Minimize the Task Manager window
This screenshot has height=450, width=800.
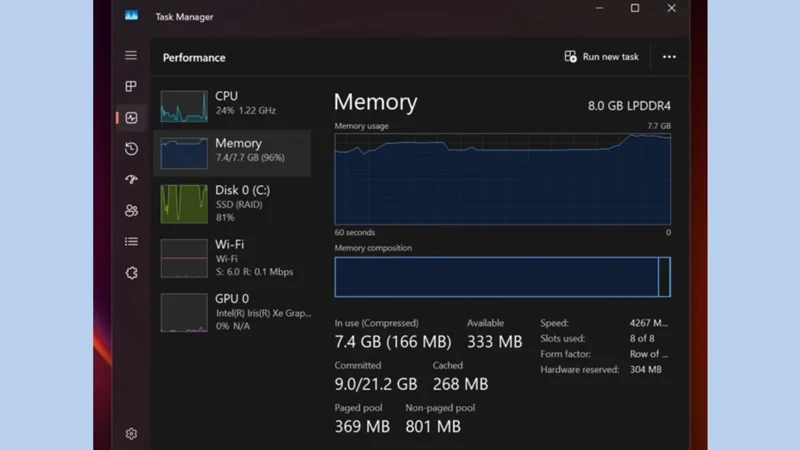coord(599,8)
